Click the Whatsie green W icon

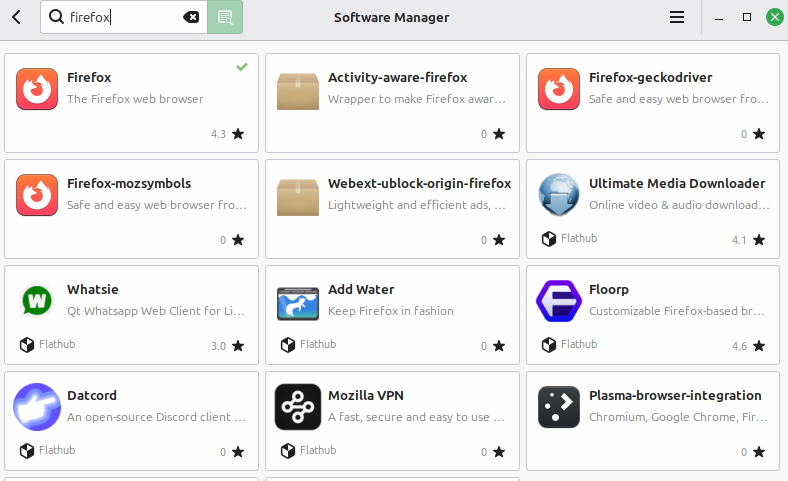point(37,301)
